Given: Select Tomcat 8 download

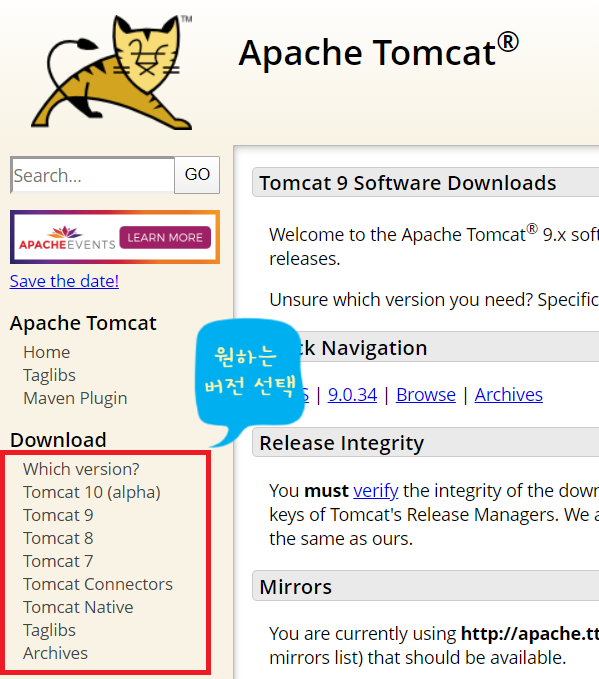Looking at the screenshot, I should [x=58, y=538].
